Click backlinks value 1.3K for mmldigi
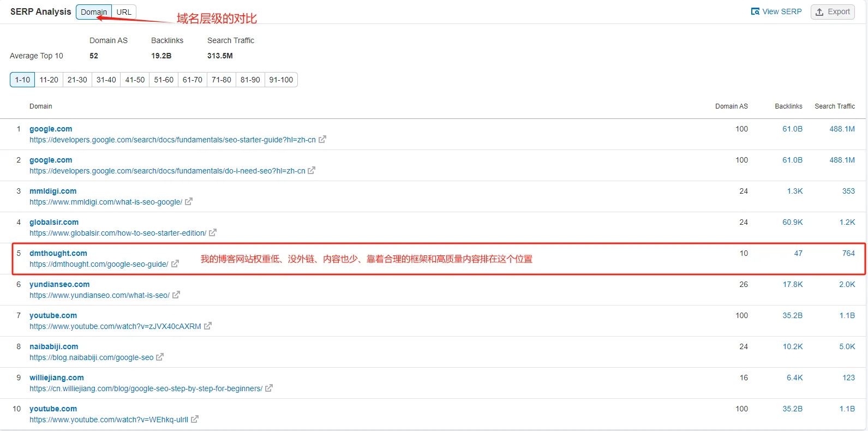Viewport: 868px width, 431px height. coord(795,191)
